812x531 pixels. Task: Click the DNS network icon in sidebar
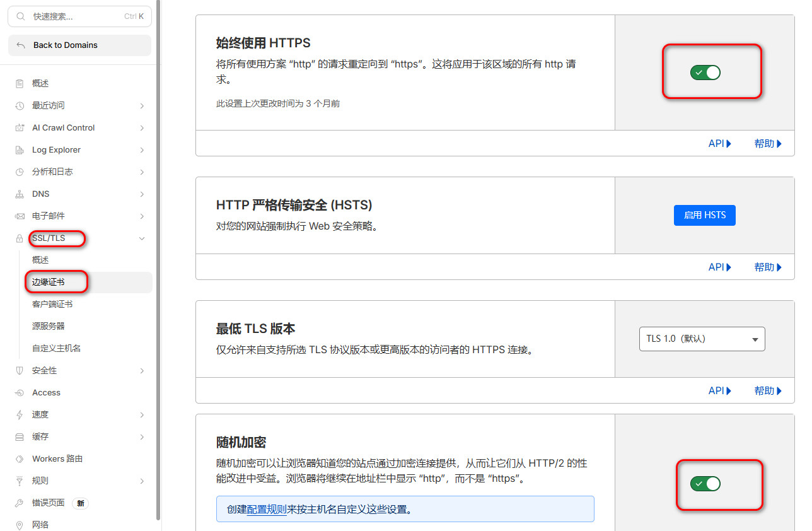coord(20,194)
